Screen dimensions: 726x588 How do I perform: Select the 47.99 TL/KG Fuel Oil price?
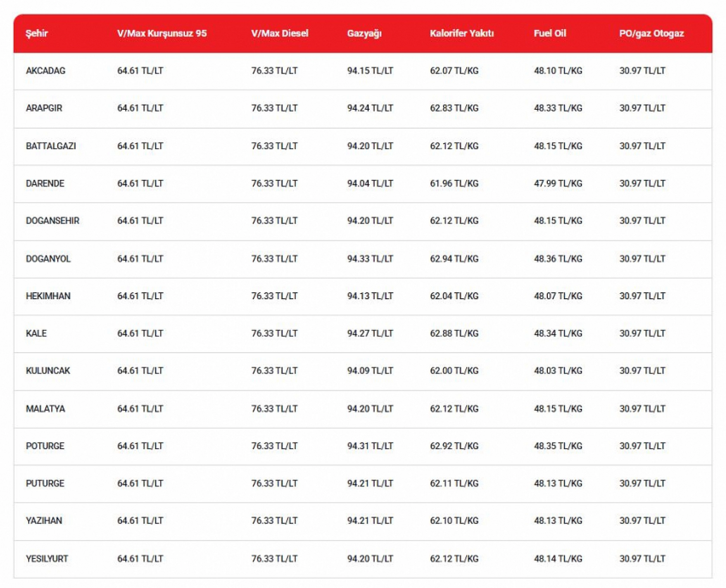558,183
